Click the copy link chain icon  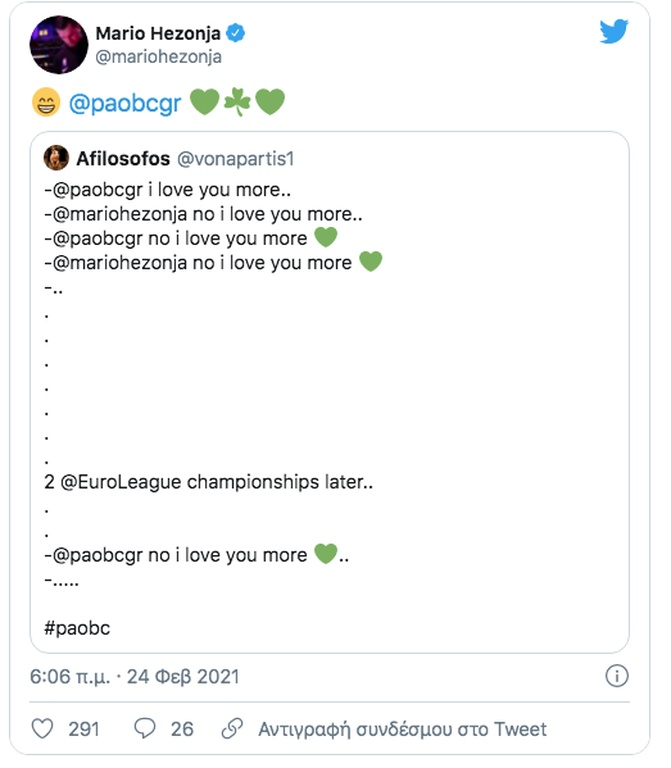coord(232,729)
